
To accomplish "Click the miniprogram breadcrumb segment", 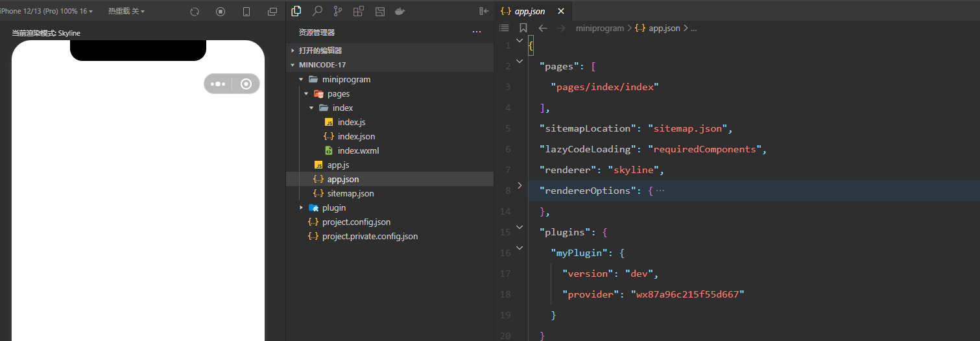I will 599,28.
